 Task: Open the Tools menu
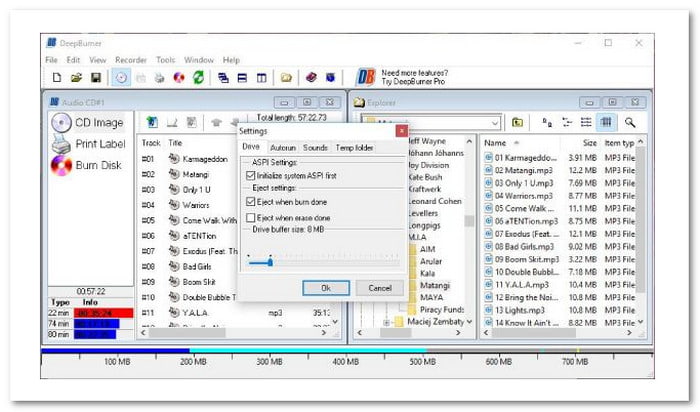(x=165, y=60)
